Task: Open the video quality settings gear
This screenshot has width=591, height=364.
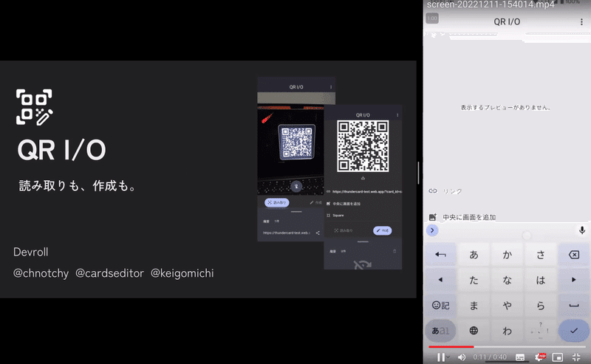Action: click(x=540, y=357)
